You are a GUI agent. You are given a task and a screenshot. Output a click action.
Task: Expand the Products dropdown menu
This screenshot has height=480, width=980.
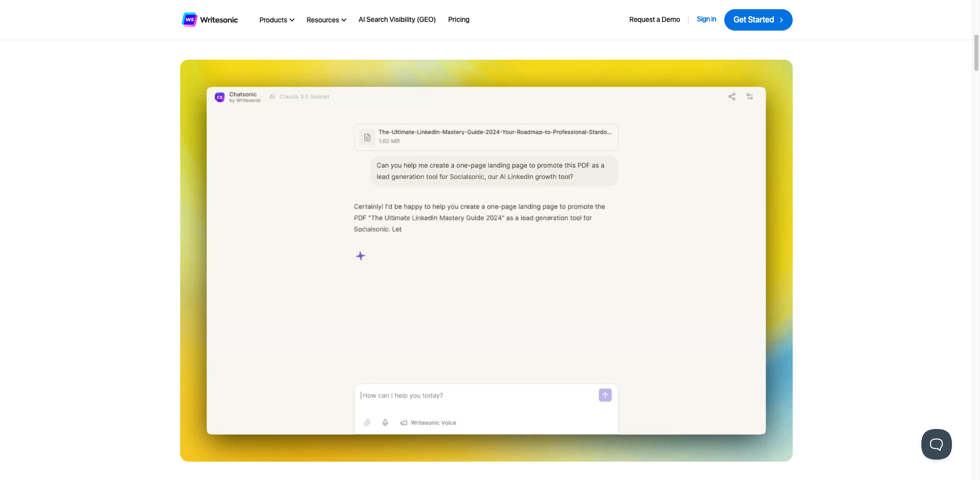pyautogui.click(x=277, y=20)
